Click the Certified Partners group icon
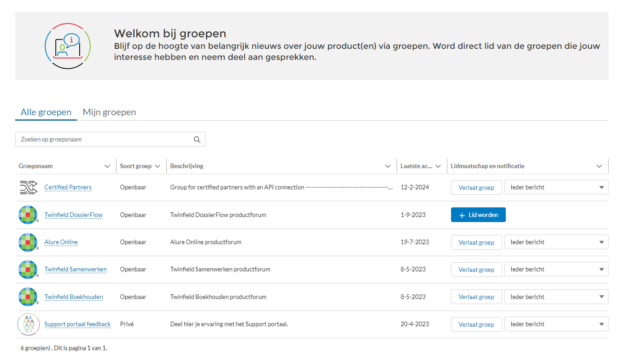The image size is (621, 364). [x=28, y=188]
